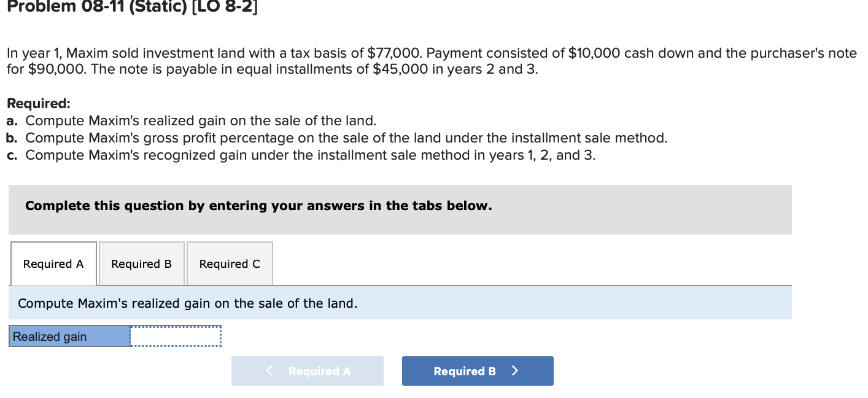Activate the empty Realized gain answer input
This screenshot has width=868, height=398.
click(x=175, y=335)
